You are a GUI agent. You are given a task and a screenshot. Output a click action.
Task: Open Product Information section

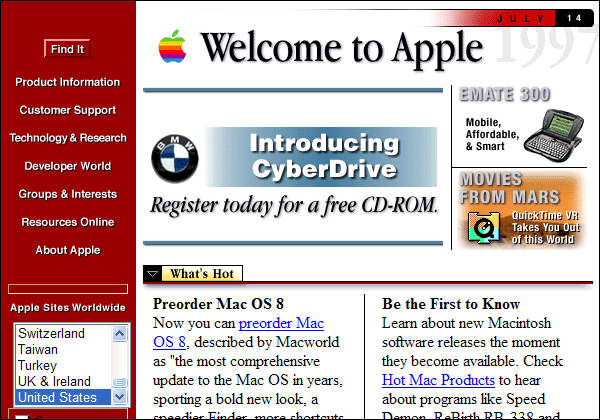coord(67,82)
